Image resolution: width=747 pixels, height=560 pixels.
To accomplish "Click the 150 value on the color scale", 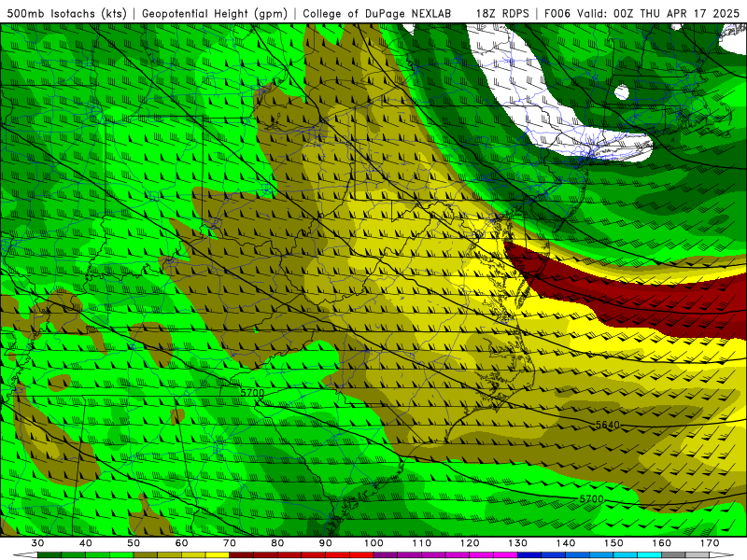I will [x=613, y=543].
